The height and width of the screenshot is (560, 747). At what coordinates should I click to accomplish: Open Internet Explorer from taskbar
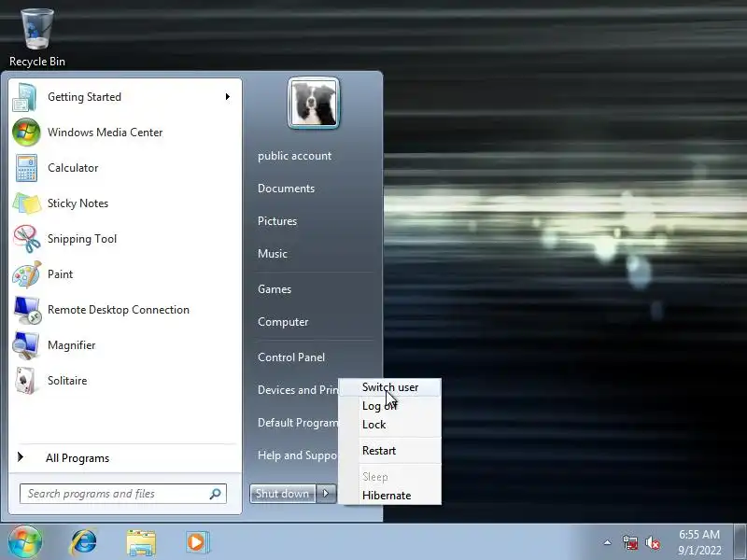[84, 542]
